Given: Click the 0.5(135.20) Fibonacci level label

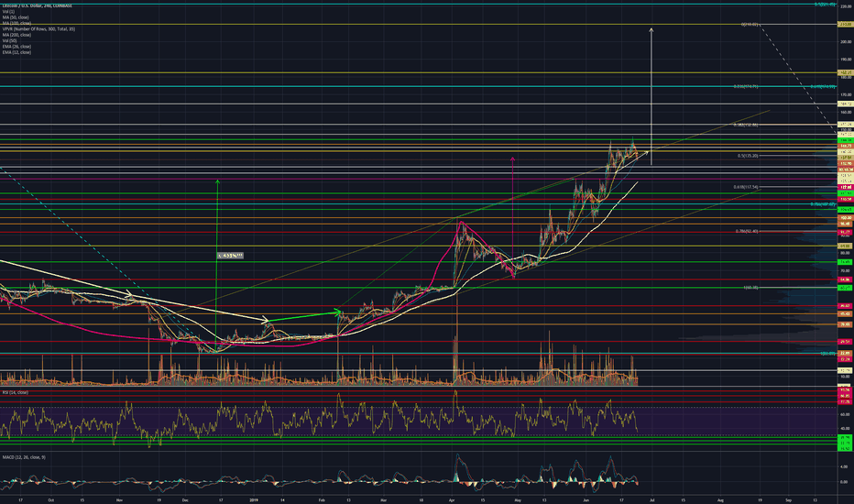Looking at the screenshot, I should pos(748,156).
